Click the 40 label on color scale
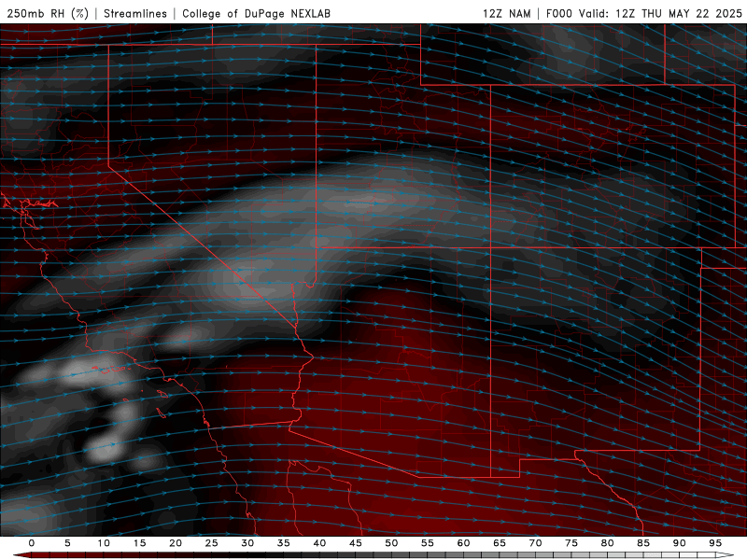747x560 pixels. [x=319, y=543]
